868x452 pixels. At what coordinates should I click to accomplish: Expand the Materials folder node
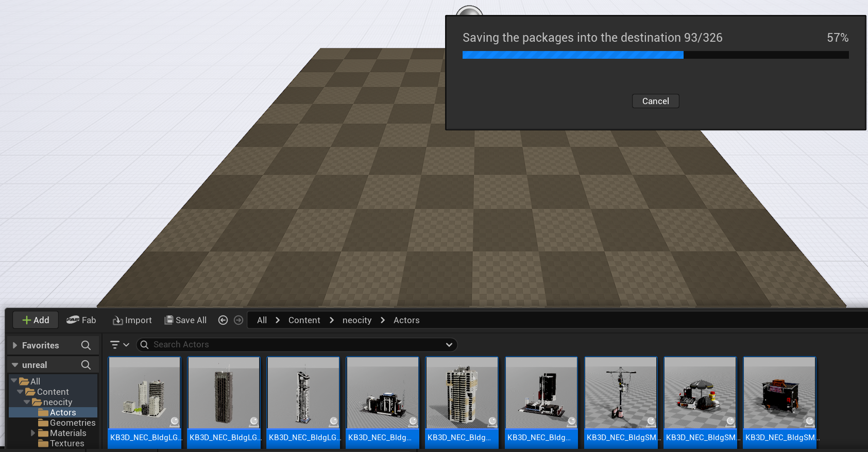pos(33,433)
